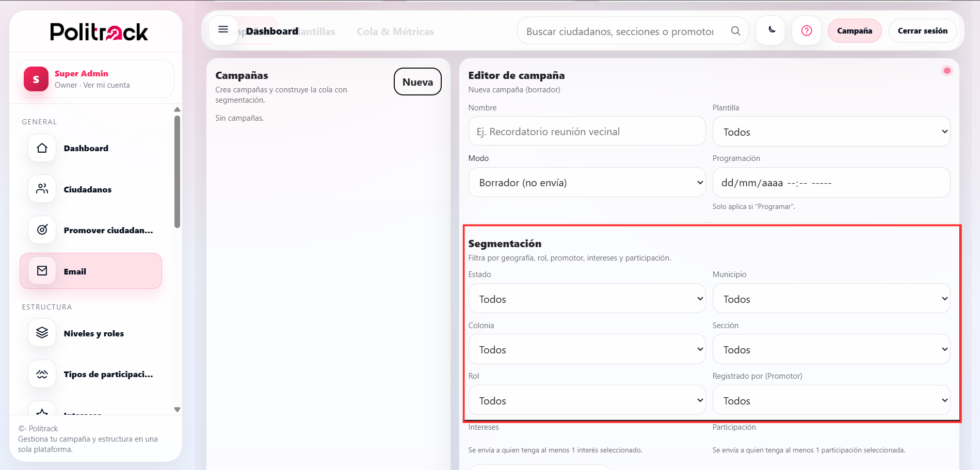
Task: Open the Tipos de participación icon
Action: pos(41,374)
